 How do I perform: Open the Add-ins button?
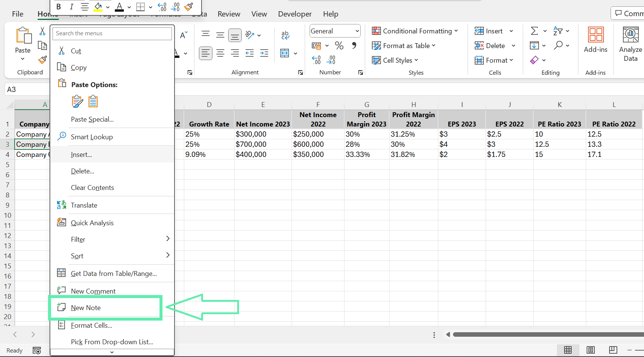pos(596,40)
